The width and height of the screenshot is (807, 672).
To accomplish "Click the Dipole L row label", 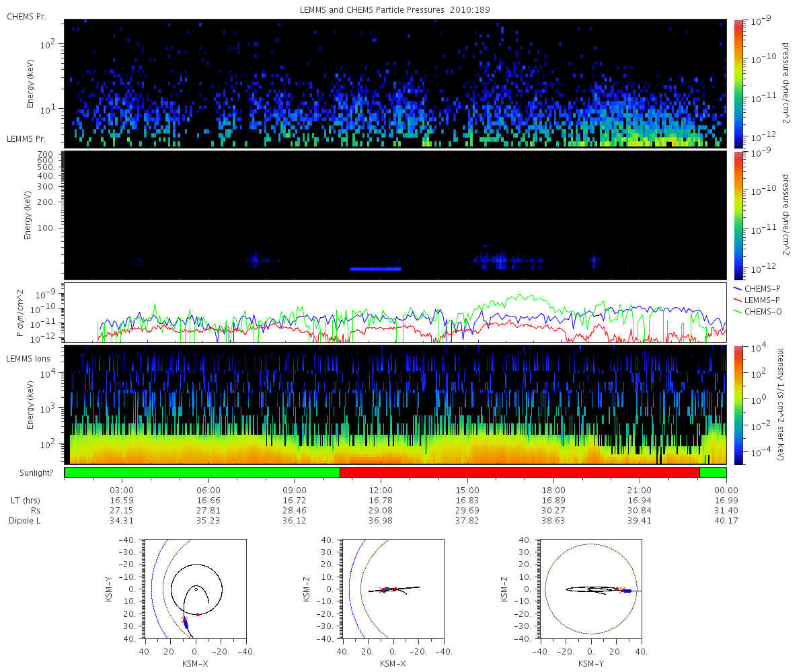I will point(25,521).
